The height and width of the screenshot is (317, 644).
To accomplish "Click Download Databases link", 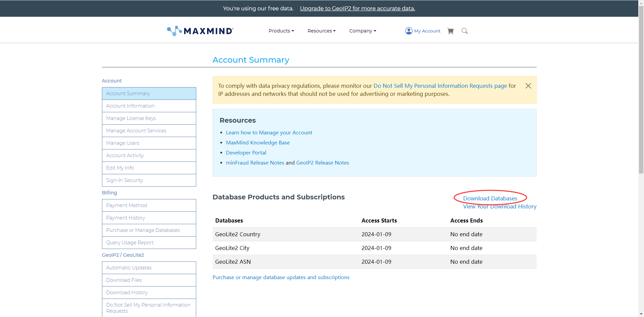I will click(x=490, y=198).
